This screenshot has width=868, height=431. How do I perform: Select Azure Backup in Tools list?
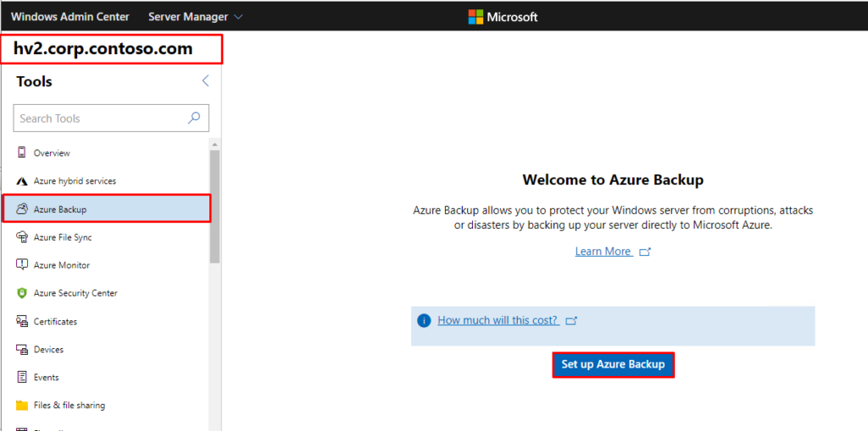tap(106, 209)
